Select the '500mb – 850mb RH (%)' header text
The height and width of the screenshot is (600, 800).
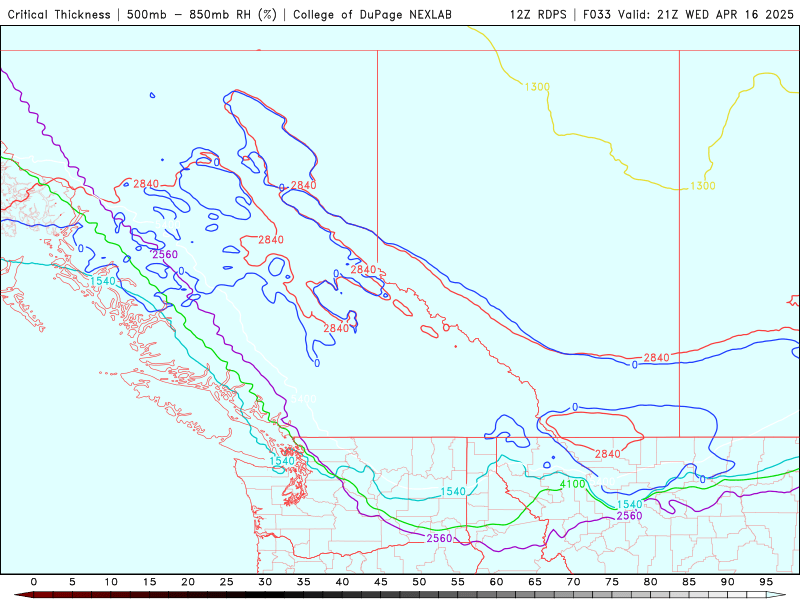point(202,14)
